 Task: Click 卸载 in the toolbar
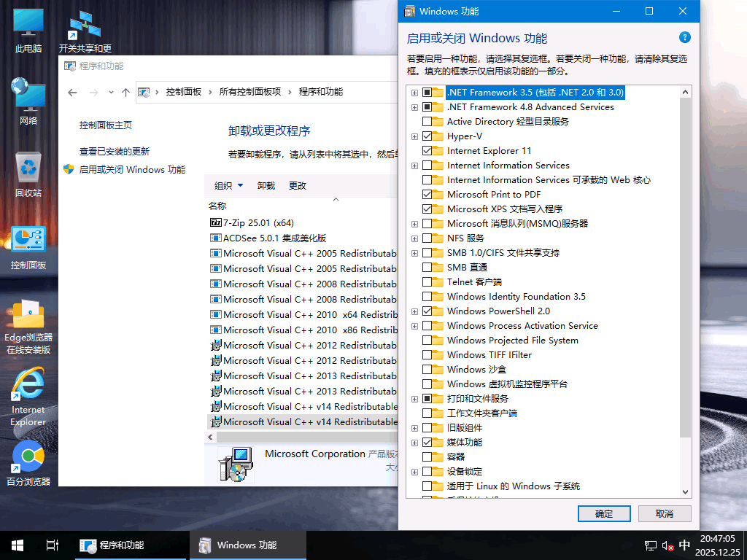click(266, 186)
